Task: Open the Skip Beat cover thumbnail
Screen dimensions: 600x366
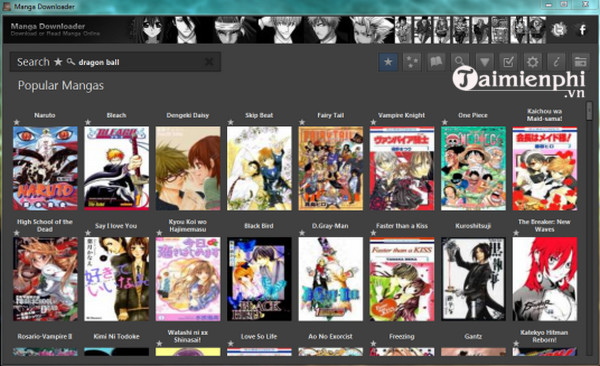Action: coord(259,168)
